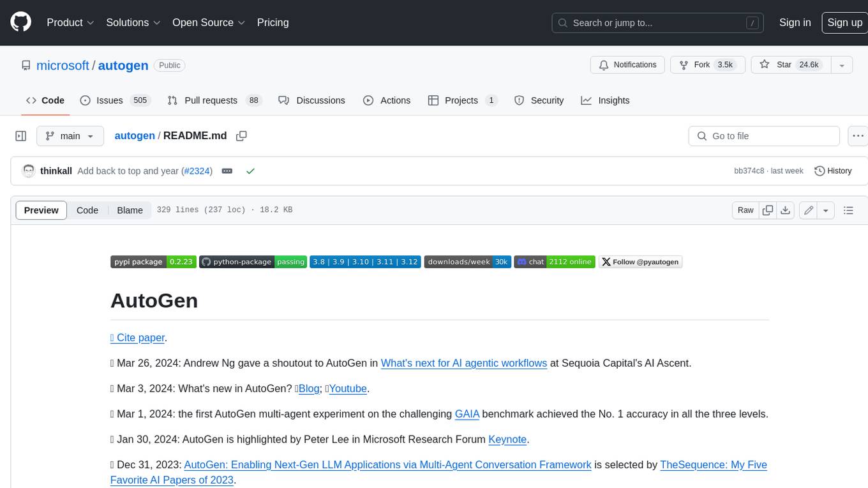Viewport: 868px width, 488px height.
Task: Open pull request #2324 link
Action: coord(196,171)
